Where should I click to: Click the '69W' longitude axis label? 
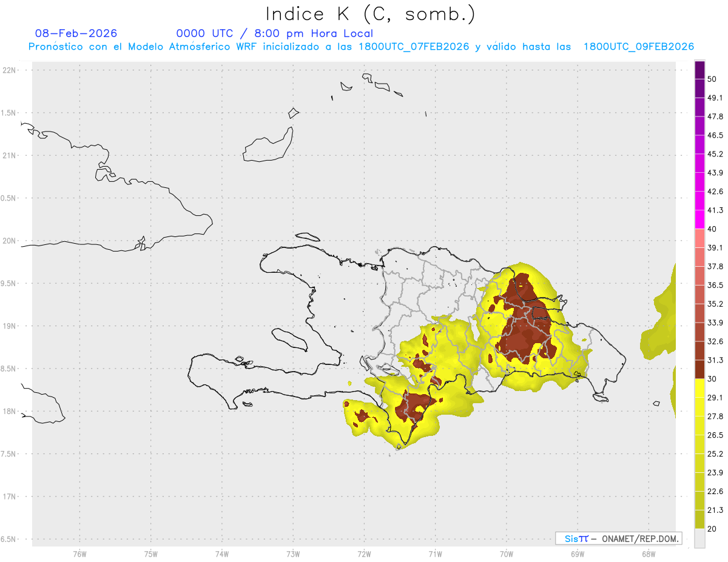coord(578,554)
